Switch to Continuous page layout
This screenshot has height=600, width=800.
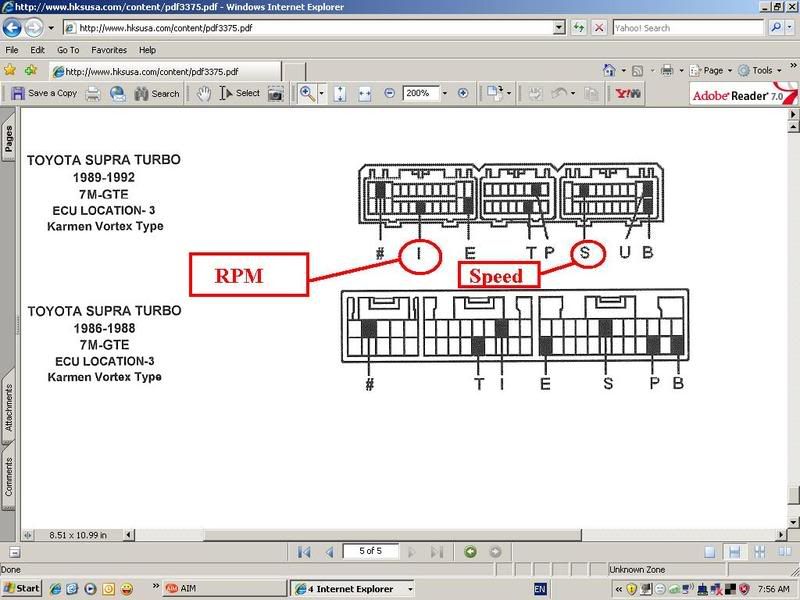click(735, 552)
